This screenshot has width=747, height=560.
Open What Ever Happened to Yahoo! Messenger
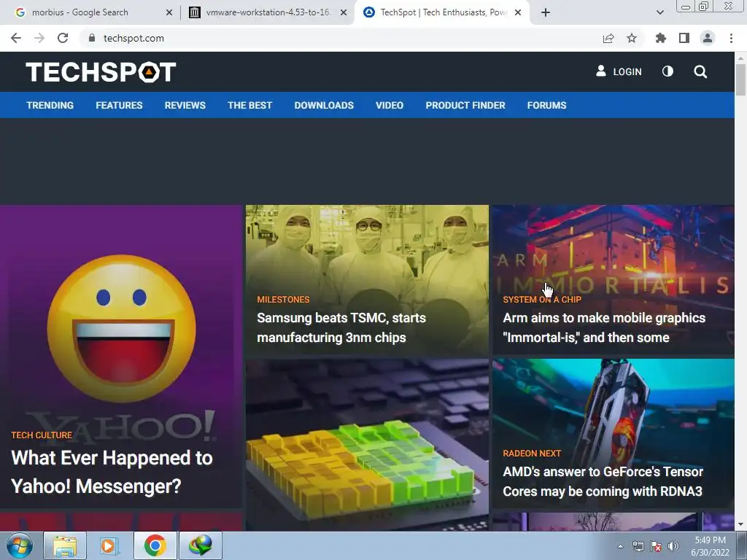click(x=112, y=472)
